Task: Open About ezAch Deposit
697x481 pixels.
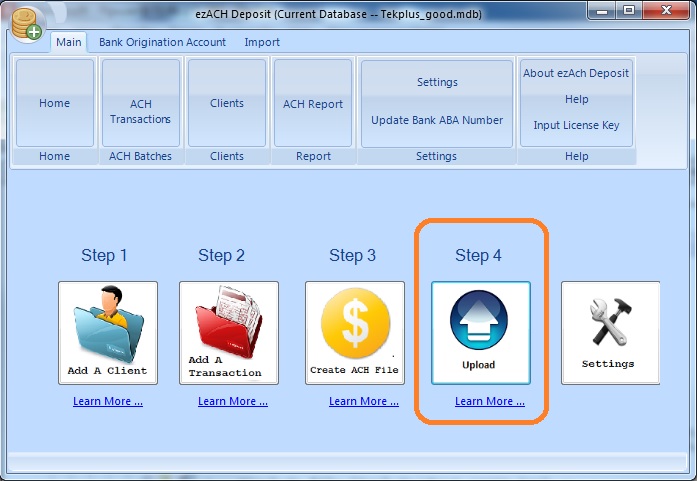Action: point(576,73)
